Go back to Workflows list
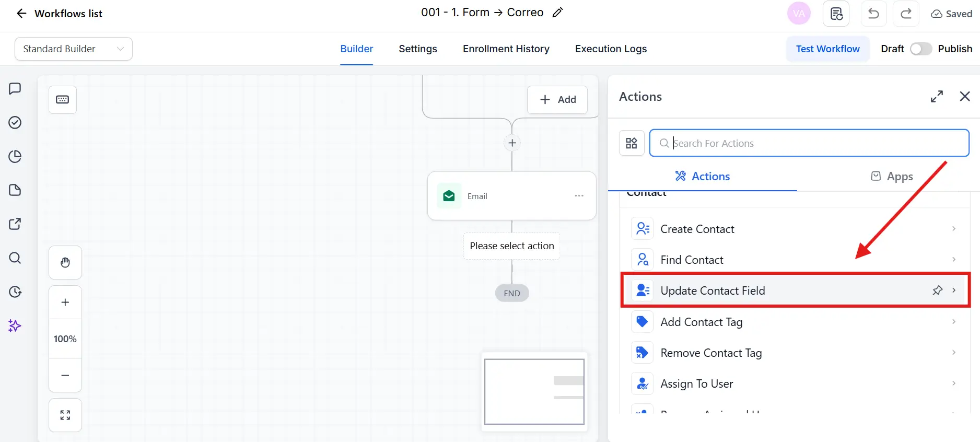Screen dimensions: 980x442 click(59, 14)
